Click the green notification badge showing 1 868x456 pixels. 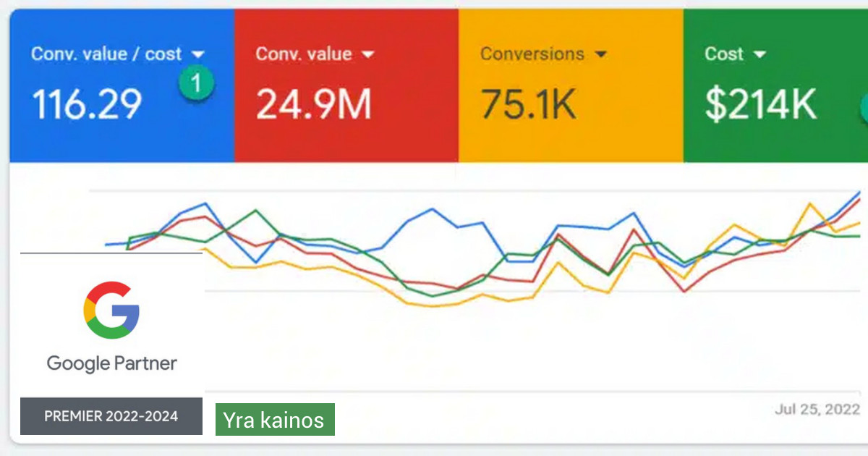pyautogui.click(x=196, y=84)
